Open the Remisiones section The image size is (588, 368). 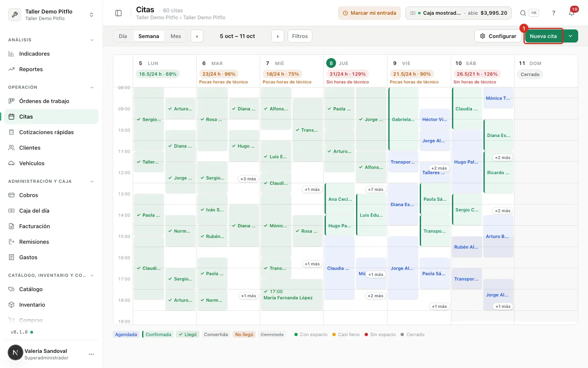coord(51,242)
